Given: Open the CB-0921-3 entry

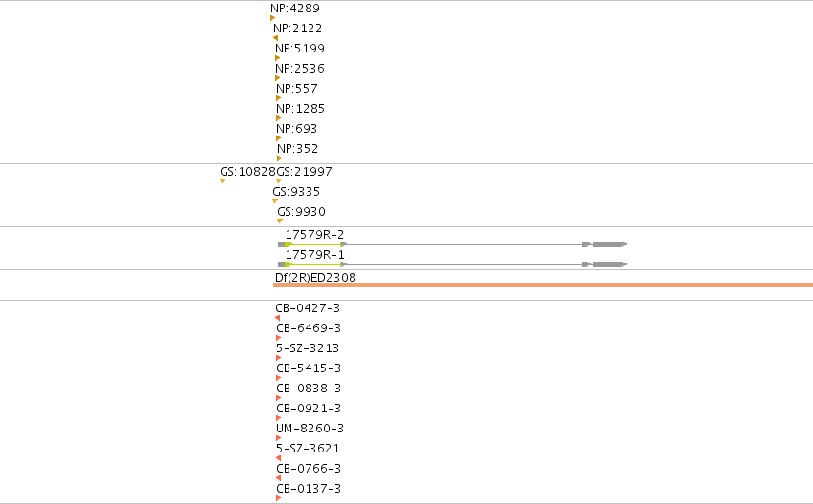Looking at the screenshot, I should click(x=309, y=409).
